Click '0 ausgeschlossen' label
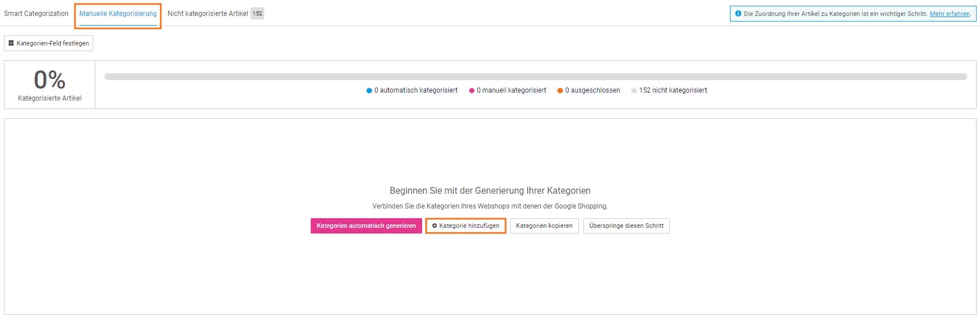The height and width of the screenshot is (321, 980). tap(593, 90)
